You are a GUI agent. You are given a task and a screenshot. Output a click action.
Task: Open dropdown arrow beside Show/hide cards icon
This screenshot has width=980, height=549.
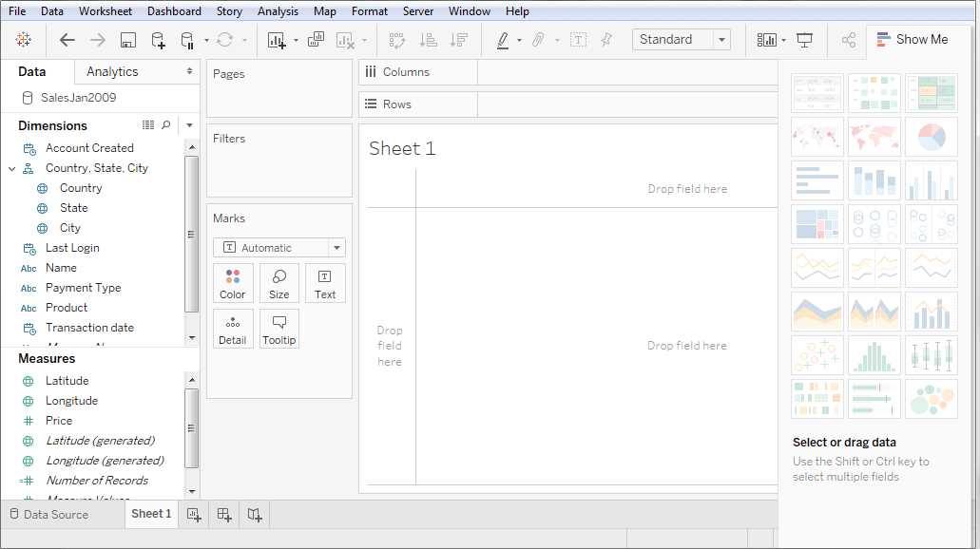784,41
